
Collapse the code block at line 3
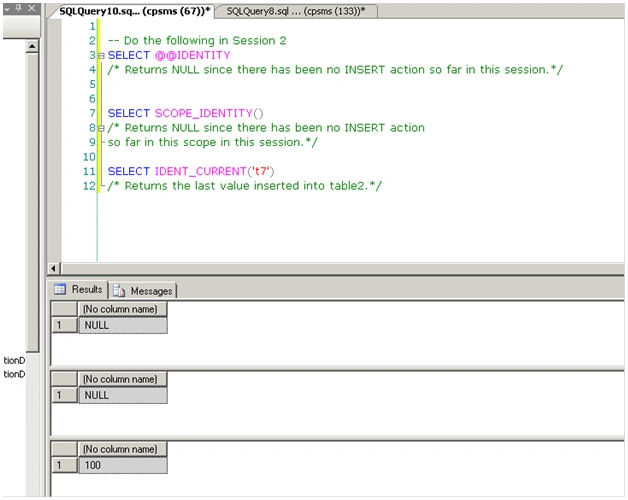tap(101, 55)
